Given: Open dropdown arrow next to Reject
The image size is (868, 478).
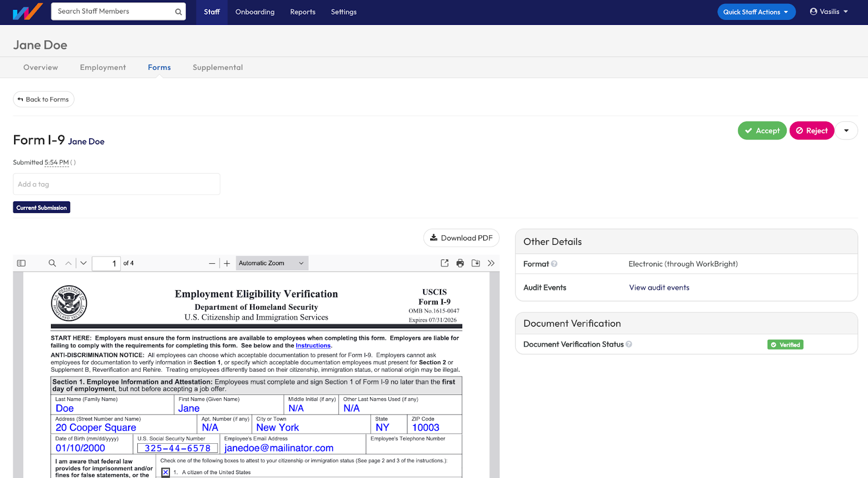Looking at the screenshot, I should (846, 131).
